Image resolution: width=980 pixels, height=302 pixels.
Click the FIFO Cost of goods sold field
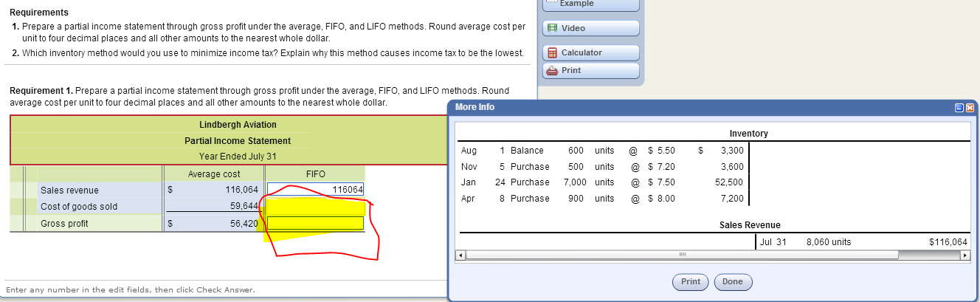pos(315,206)
